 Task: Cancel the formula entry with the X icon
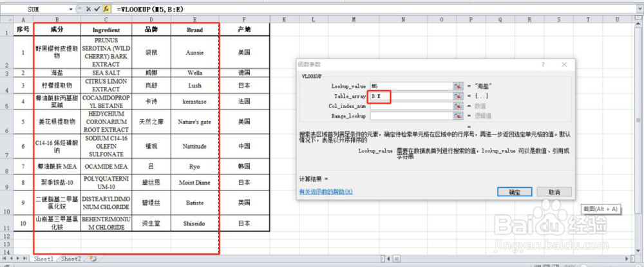[88, 8]
